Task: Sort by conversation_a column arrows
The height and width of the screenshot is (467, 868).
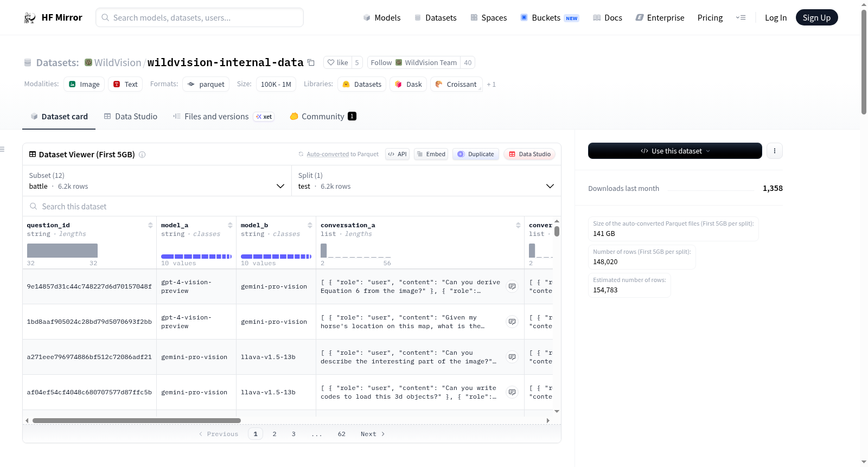Action: [x=518, y=225]
